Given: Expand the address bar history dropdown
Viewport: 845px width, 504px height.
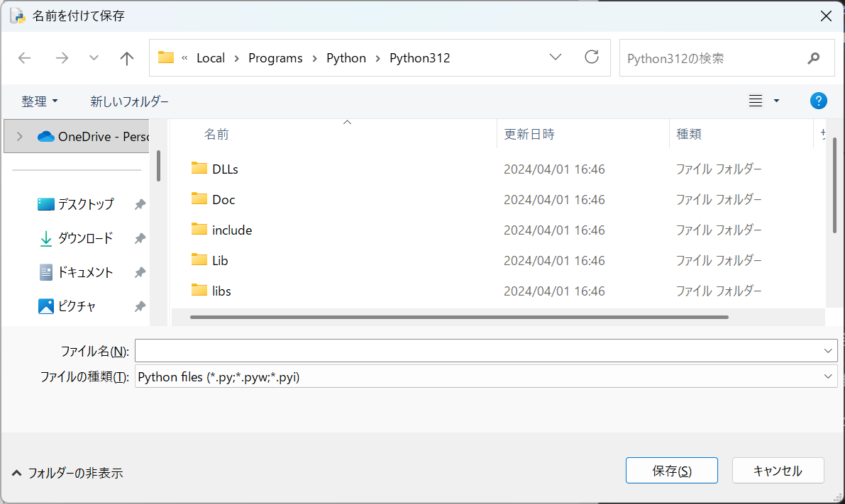Looking at the screenshot, I should 556,57.
